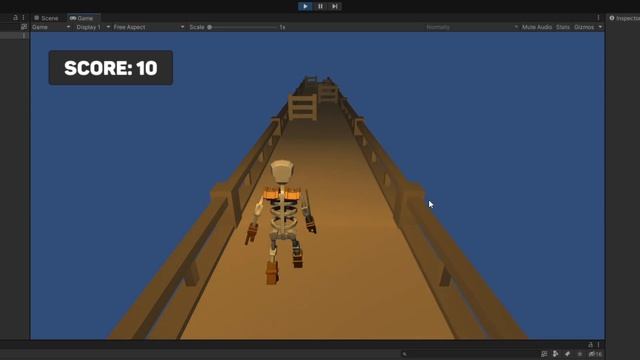
Task: Click the Scale slider handle
Action: [x=209, y=27]
